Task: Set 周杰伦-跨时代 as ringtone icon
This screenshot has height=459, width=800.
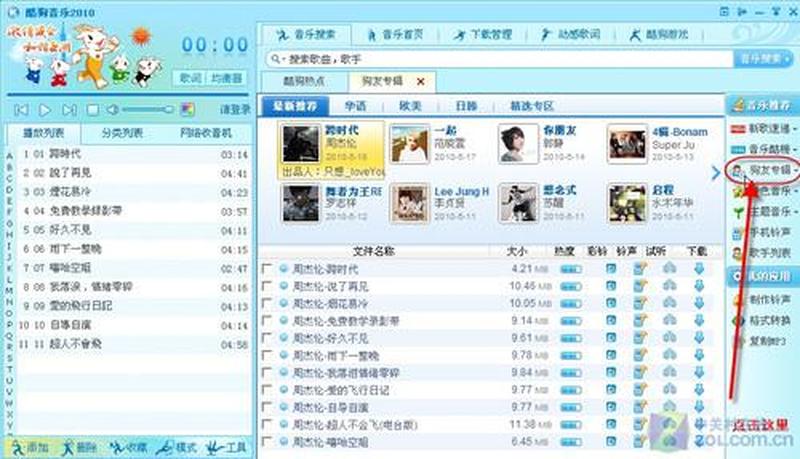Action: (x=640, y=268)
